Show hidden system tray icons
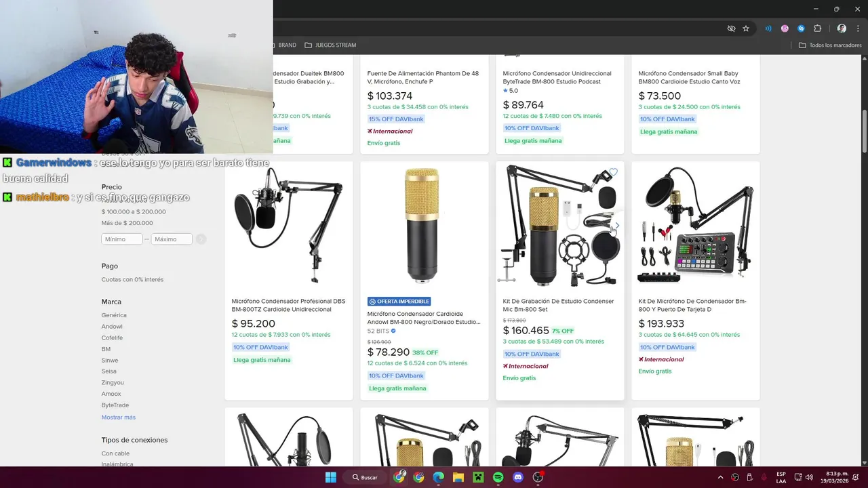 [720, 477]
